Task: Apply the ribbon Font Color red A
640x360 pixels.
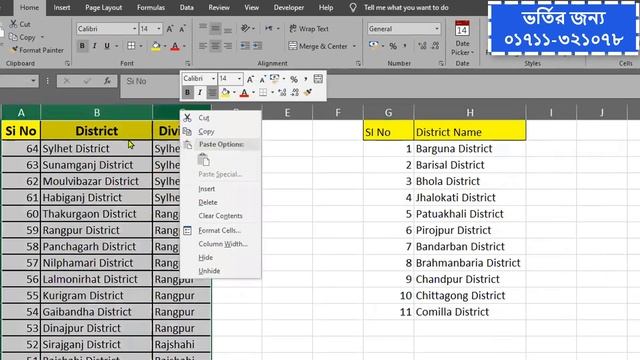Action: pyautogui.click(x=175, y=46)
